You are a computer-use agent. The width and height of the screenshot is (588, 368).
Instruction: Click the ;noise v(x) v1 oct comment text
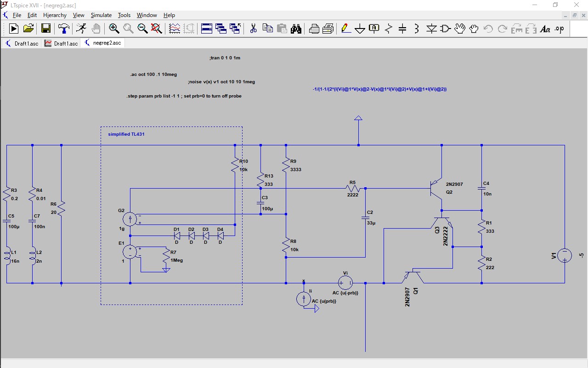(x=221, y=82)
